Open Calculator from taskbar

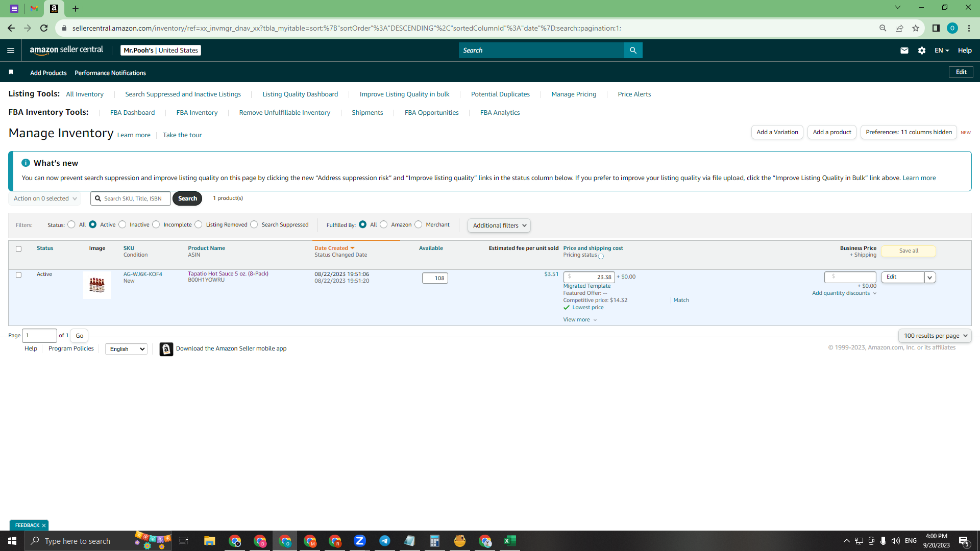pyautogui.click(x=435, y=541)
